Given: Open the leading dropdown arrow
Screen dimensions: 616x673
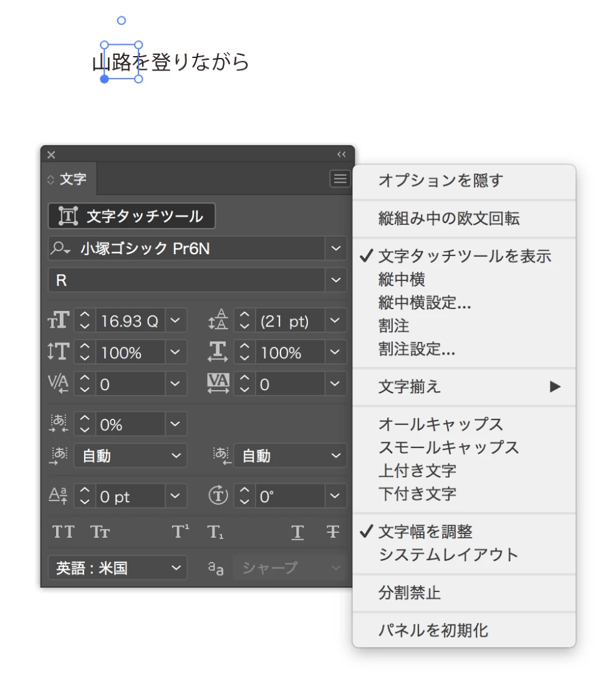Looking at the screenshot, I should [x=335, y=320].
